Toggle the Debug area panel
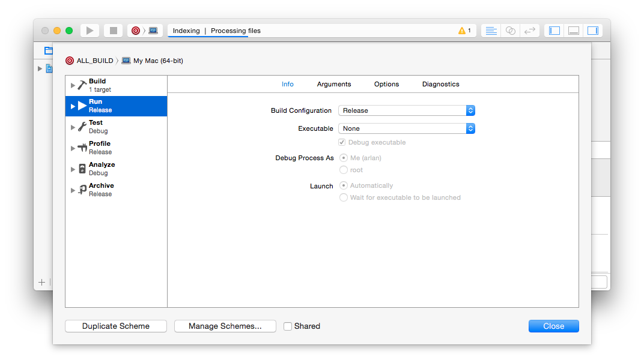Screen dimensions: 644x357 pos(574,31)
